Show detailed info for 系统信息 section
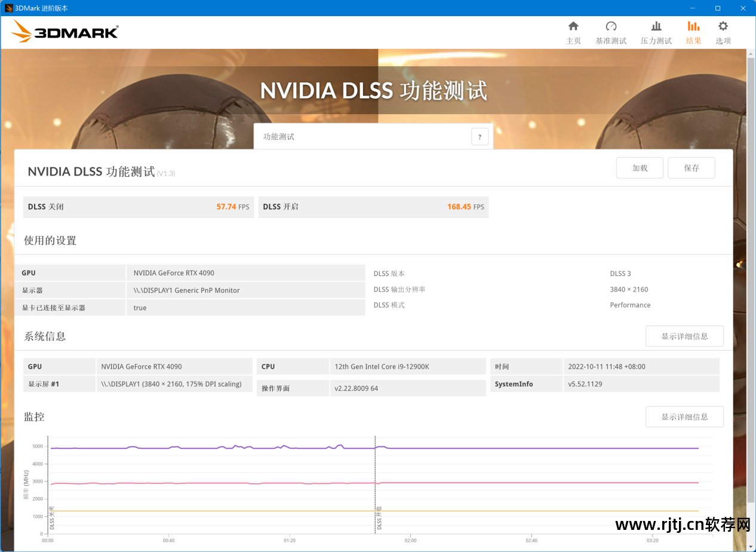 pos(684,336)
